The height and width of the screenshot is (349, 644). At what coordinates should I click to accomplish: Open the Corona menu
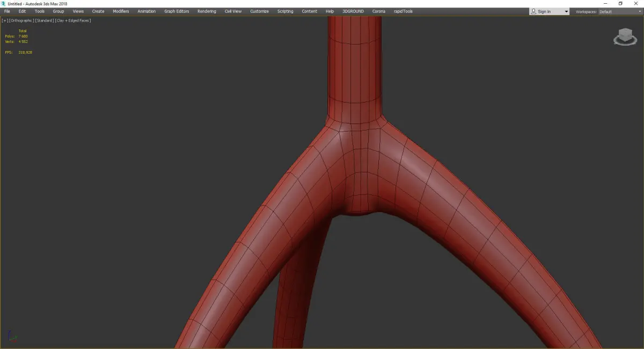[x=379, y=11]
